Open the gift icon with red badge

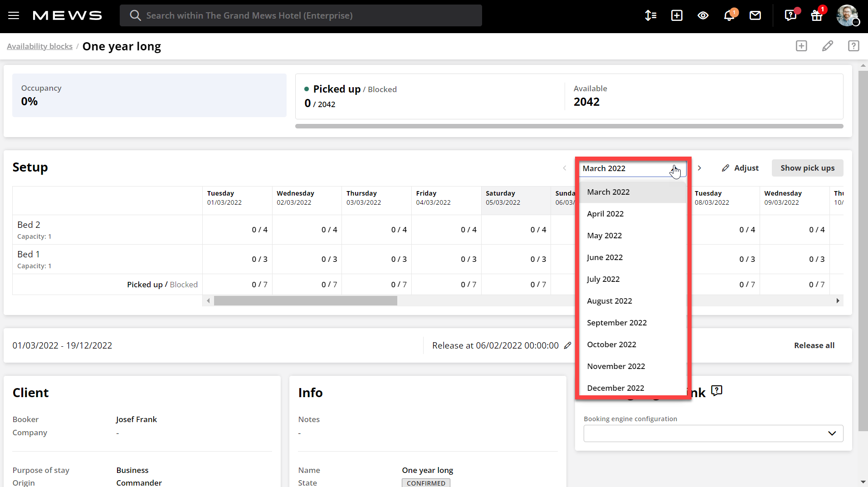coord(816,16)
